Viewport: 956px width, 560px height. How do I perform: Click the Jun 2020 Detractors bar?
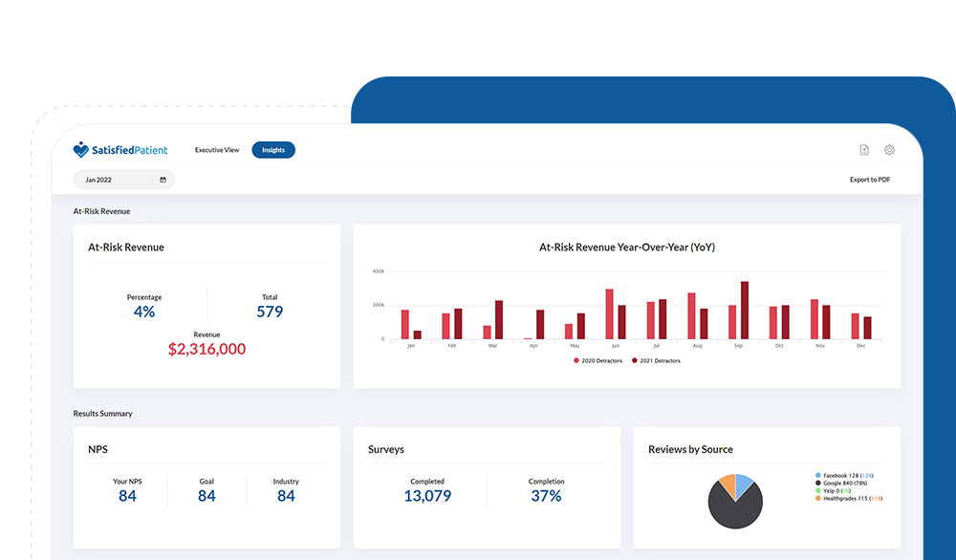pyautogui.click(x=609, y=313)
